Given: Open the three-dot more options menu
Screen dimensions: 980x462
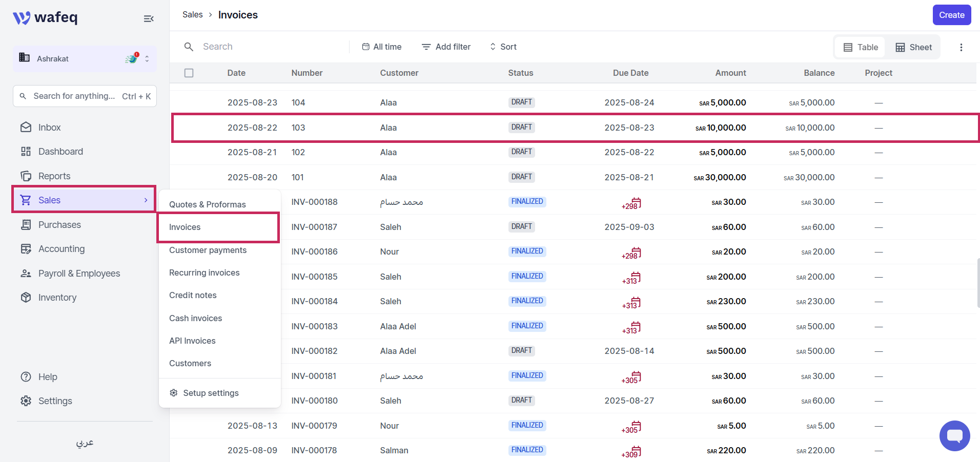Looking at the screenshot, I should tap(961, 48).
